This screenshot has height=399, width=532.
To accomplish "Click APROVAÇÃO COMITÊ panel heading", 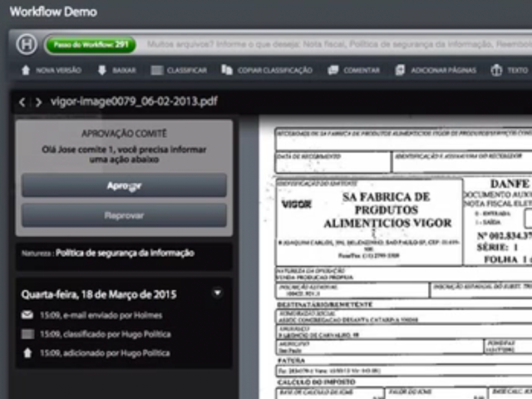I will [124, 133].
